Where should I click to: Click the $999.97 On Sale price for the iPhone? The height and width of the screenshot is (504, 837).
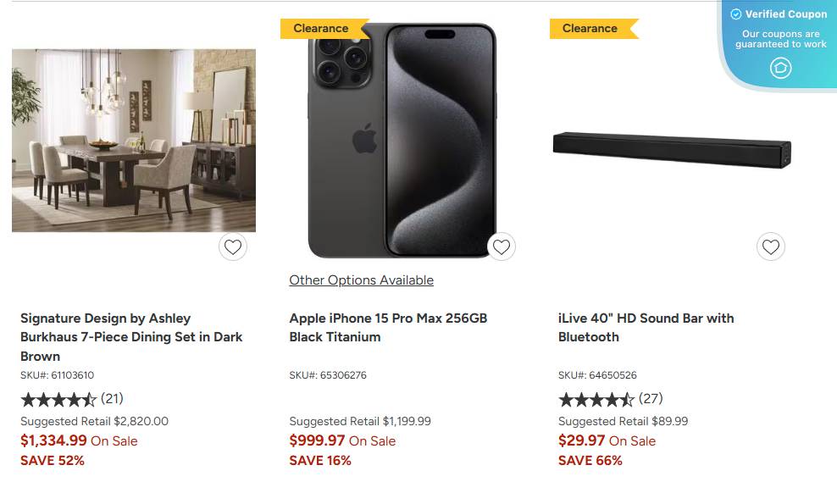[341, 440]
